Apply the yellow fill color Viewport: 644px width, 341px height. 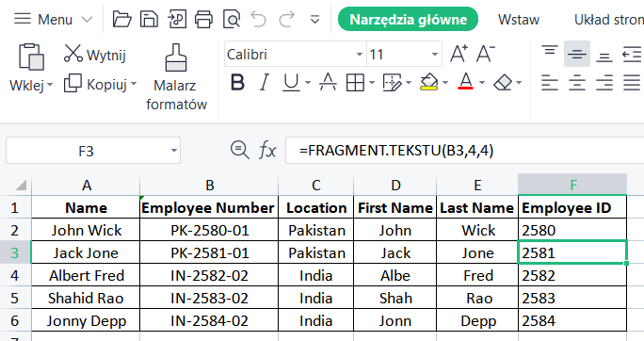point(428,82)
